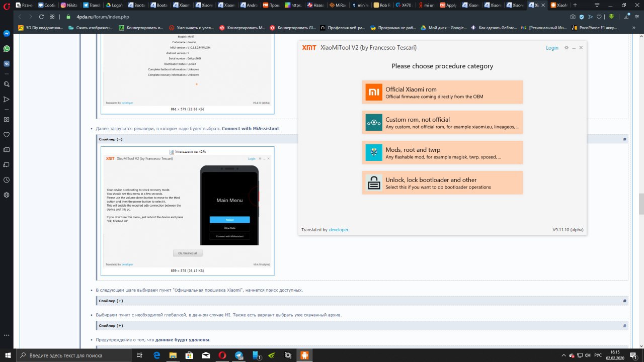Take a snapshot with camera icon
644x362 pixels.
(573, 17)
